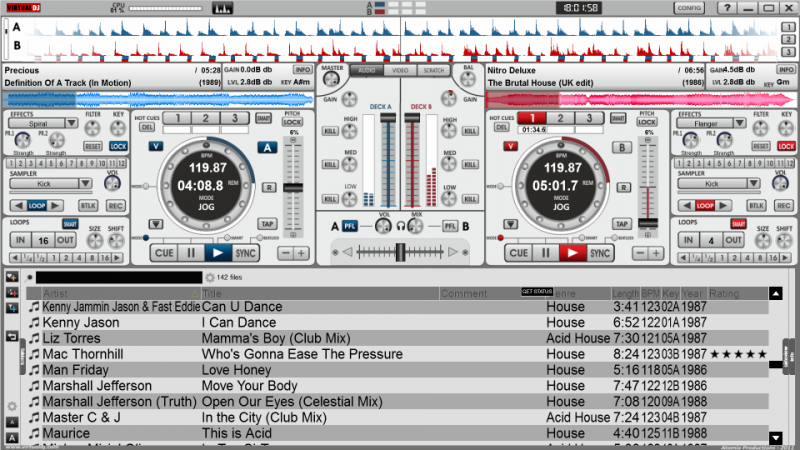The width and height of the screenshot is (800, 450).
Task: Open the spectrum display icon beside the CPU meter
Action: coord(222,8)
